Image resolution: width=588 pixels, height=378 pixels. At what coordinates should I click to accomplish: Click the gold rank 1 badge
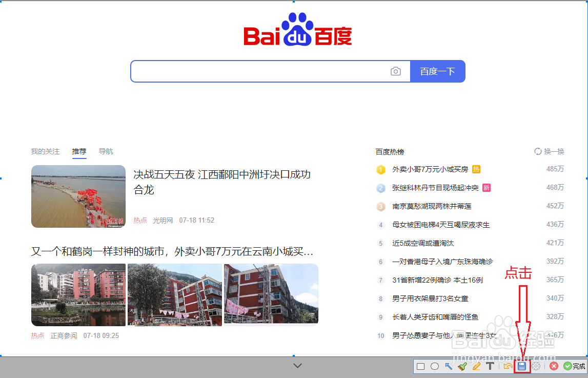(x=380, y=170)
